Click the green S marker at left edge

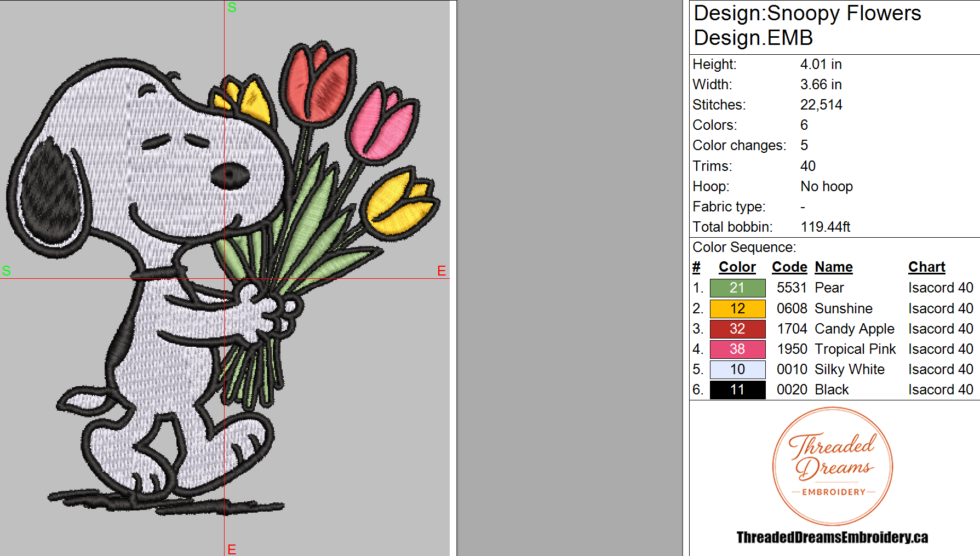click(7, 271)
